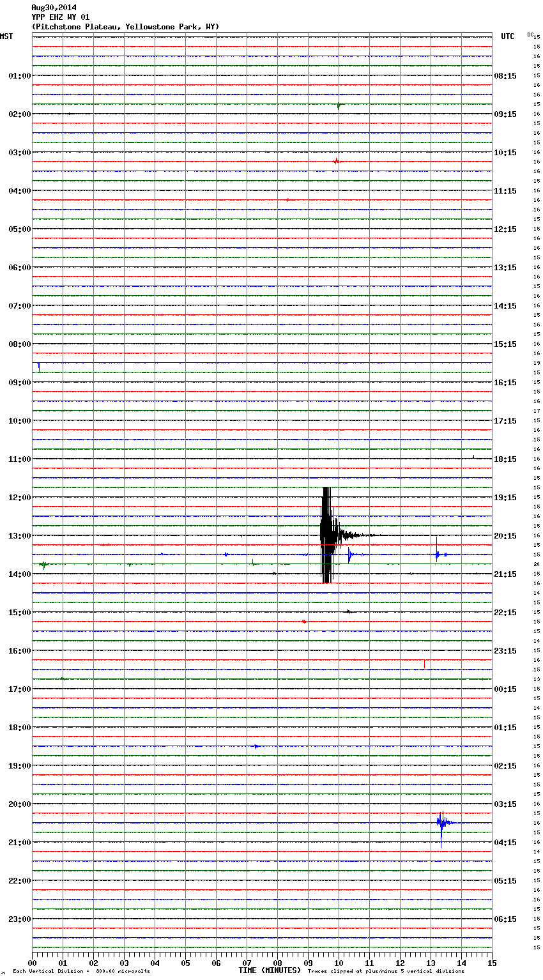Click the 21:15 UTC time label
The image size is (543, 980).
tap(505, 574)
